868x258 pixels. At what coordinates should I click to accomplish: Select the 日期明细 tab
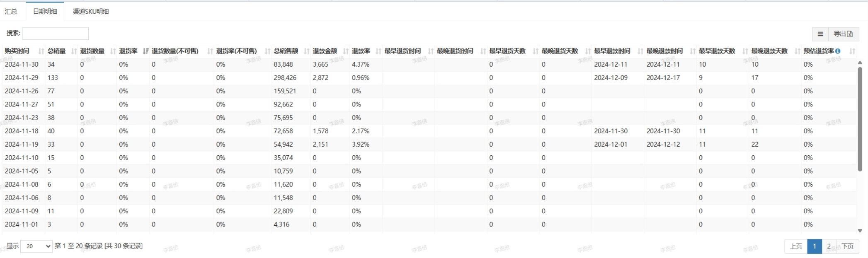45,12
